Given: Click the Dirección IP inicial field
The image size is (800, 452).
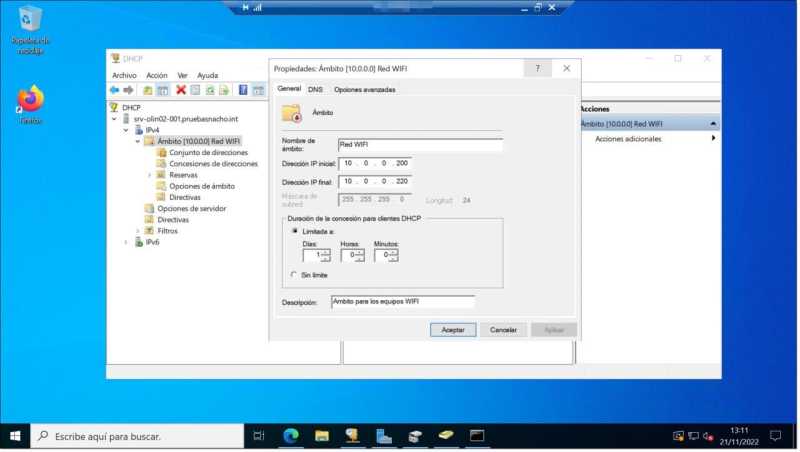Looking at the screenshot, I should coord(375,164).
